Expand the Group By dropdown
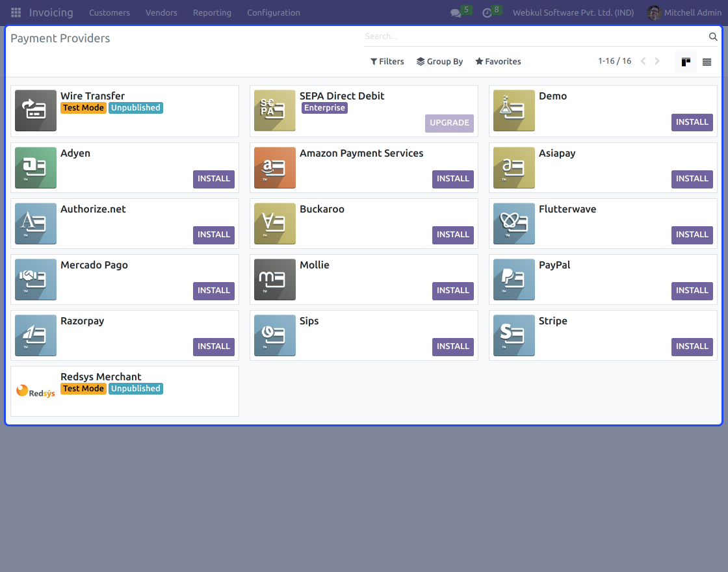This screenshot has height=572, width=728. (x=439, y=61)
